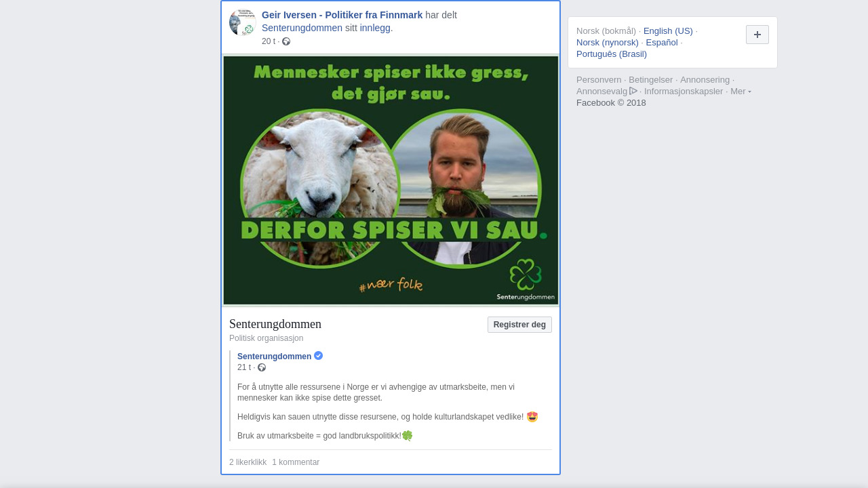Switch language to Português (Brasil)

612,54
